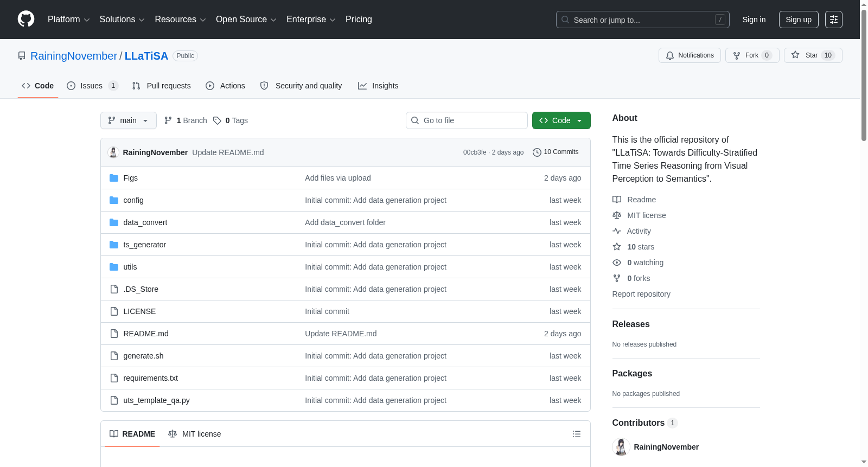This screenshot has width=868, height=467.
Task: Open the generate.sh file
Action: pyautogui.click(x=143, y=356)
